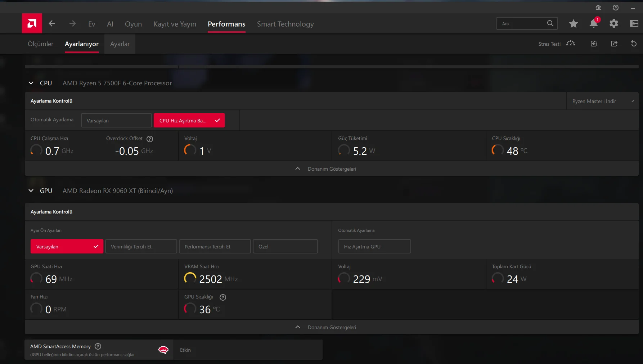Open the Smart Technology tab
This screenshot has height=364, width=643.
pos(285,24)
